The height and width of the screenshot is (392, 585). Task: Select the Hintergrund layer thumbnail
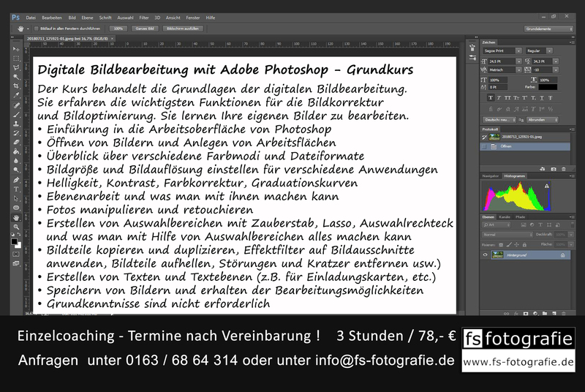coord(497,255)
